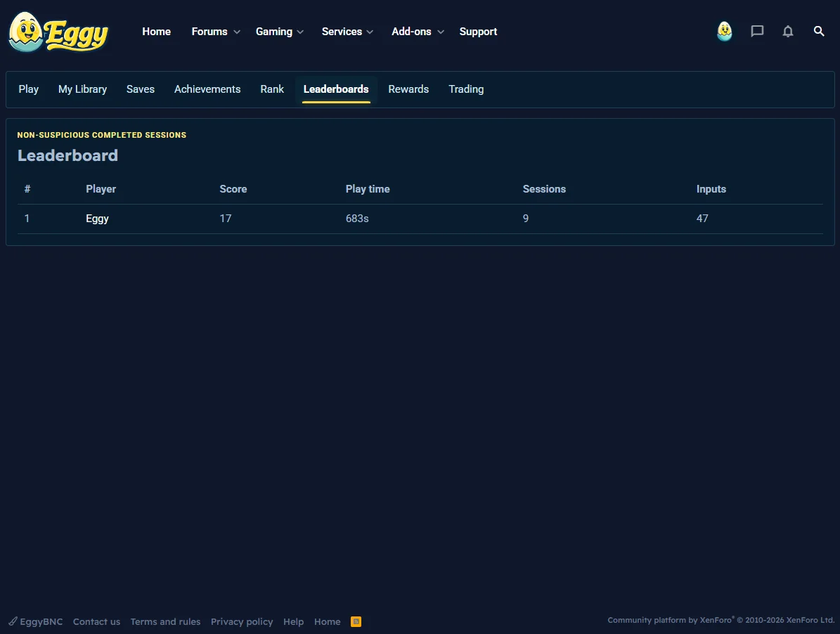840x634 pixels.
Task: Select the Leaderboards tab
Action: 336,89
